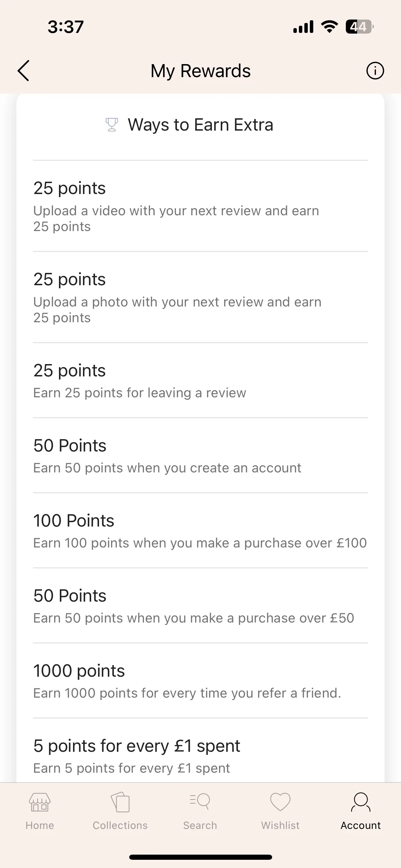Tap the Wi-Fi status icon
401x868 pixels.
point(329,27)
